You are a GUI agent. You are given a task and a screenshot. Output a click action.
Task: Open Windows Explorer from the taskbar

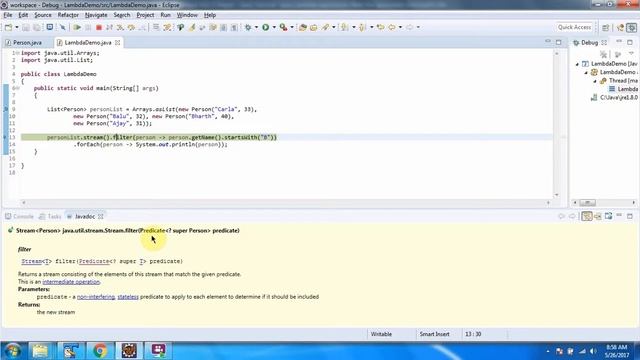[x=40, y=351]
